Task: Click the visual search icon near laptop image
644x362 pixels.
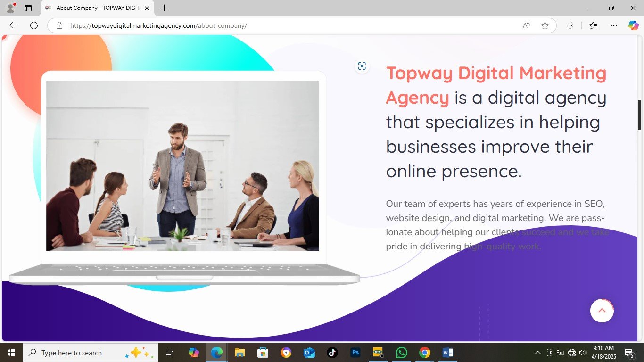Action: [362, 66]
